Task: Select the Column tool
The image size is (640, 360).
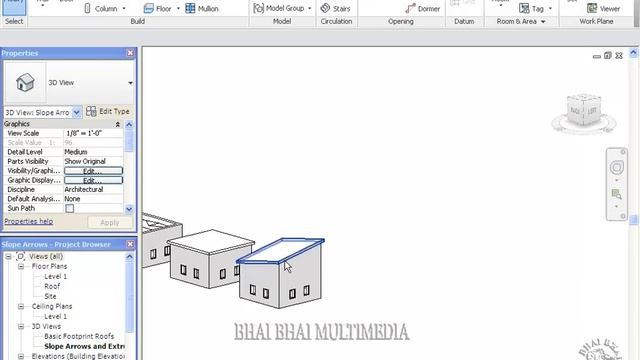Action: point(100,8)
